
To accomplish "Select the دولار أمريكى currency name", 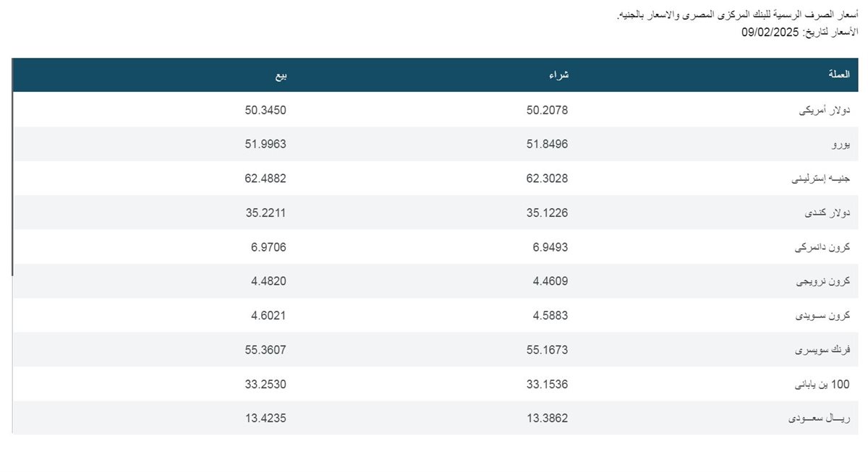I will 823,110.
